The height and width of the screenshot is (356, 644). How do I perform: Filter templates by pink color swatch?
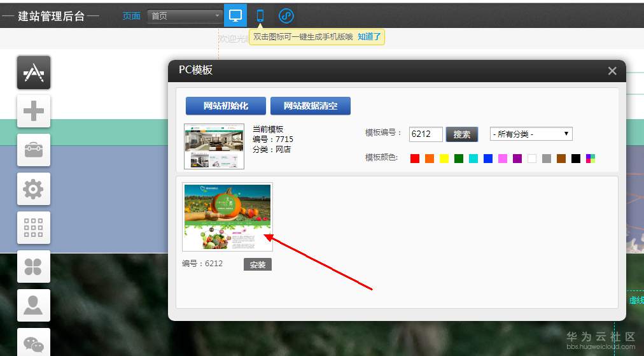(x=503, y=159)
